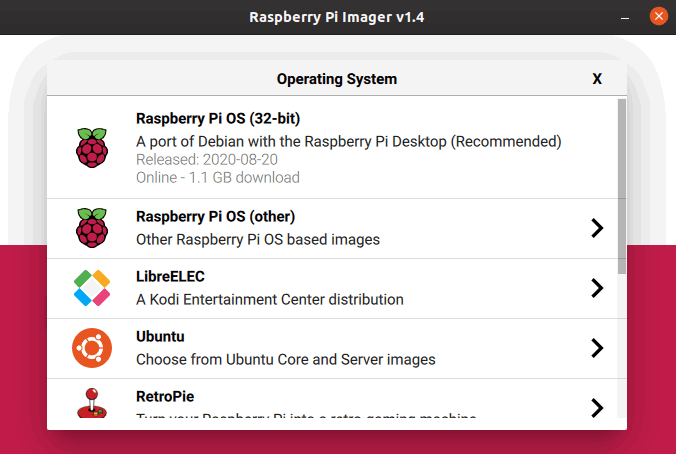Click 'Choose from Ubuntu Core and Server images'
This screenshot has height=454, width=676.
286,360
